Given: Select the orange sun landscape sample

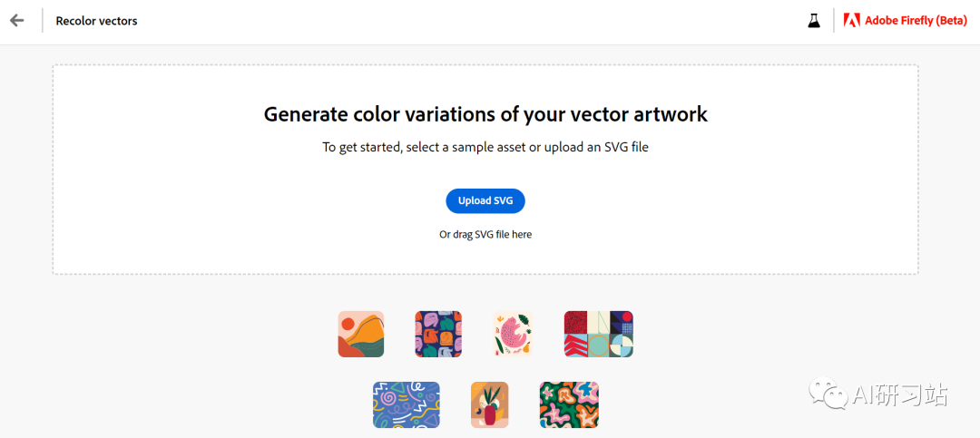Looking at the screenshot, I should [361, 335].
